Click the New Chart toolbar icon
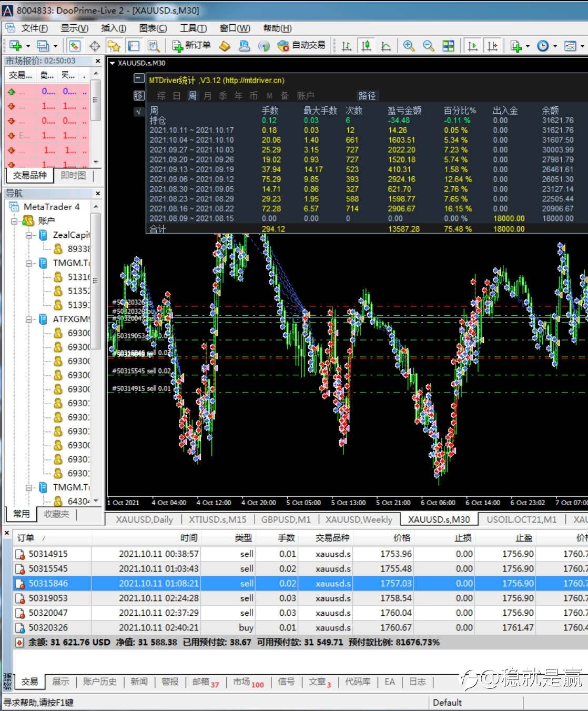588x711 pixels. pos(15,46)
